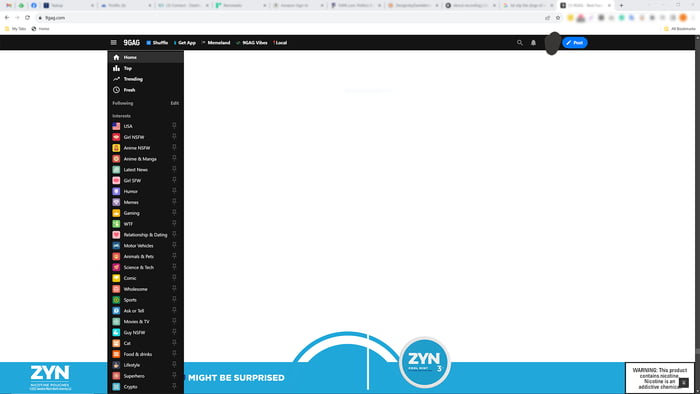
Task: Click the 9GAG logo
Action: click(x=132, y=43)
